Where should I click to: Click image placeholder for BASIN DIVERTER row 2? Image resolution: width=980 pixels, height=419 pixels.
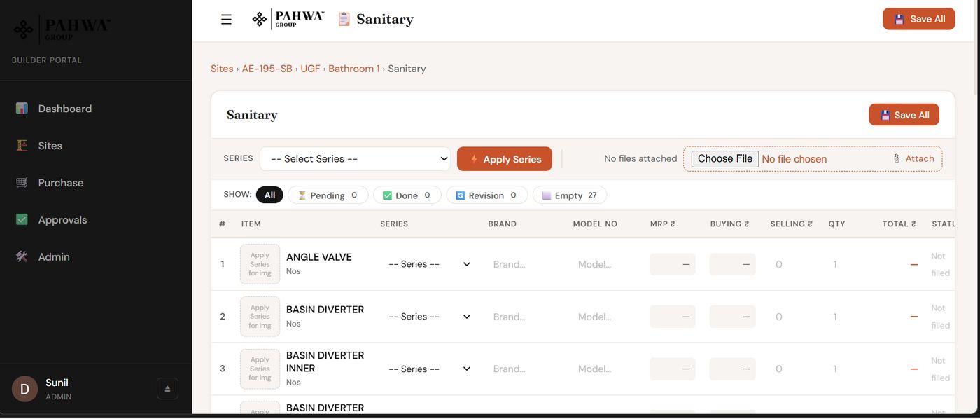tap(260, 317)
